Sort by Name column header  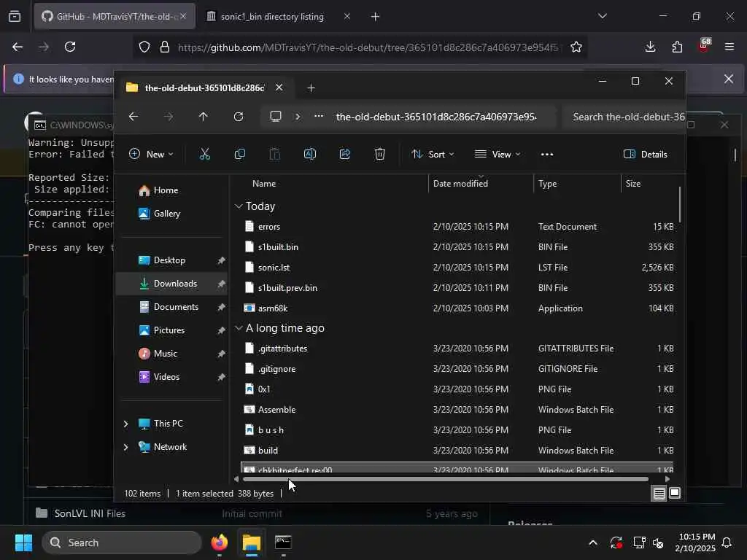[x=264, y=183]
